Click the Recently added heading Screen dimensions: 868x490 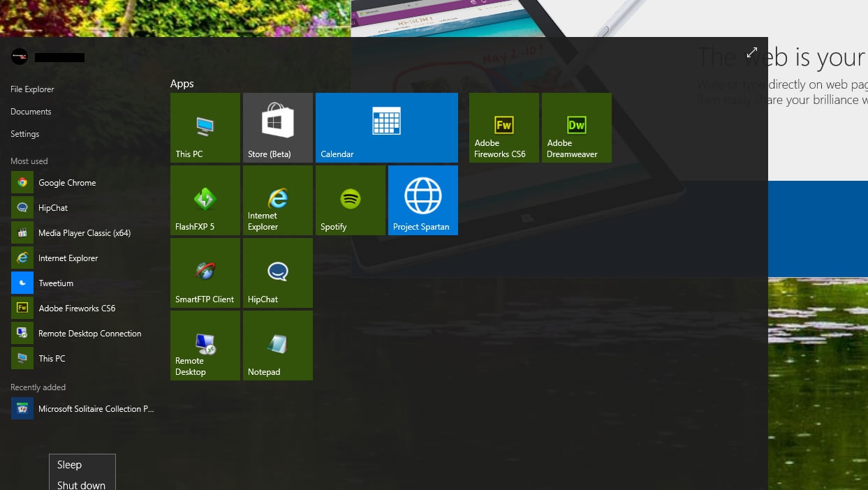[38, 387]
